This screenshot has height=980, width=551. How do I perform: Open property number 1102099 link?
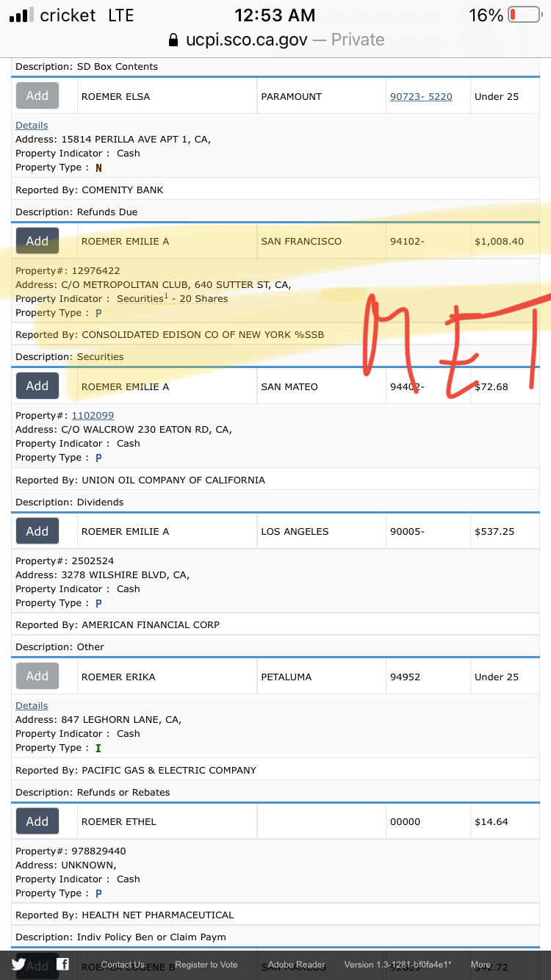pos(93,416)
